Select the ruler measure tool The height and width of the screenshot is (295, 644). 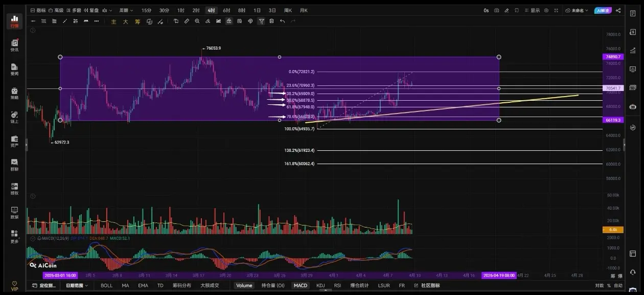[187, 21]
